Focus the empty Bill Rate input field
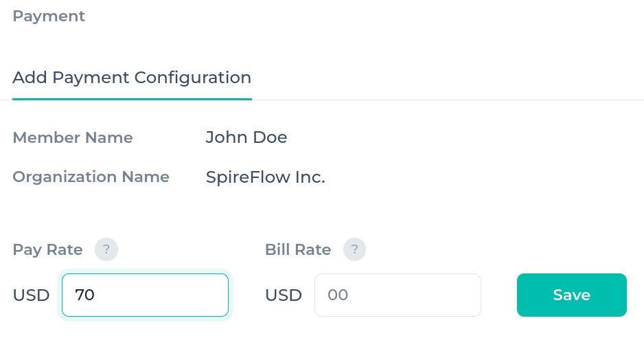The image size is (644, 338). (x=398, y=295)
